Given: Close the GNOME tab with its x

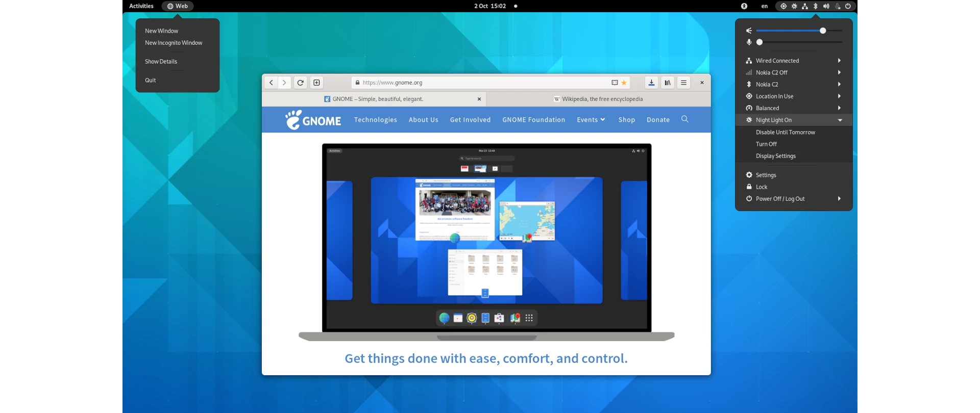Looking at the screenshot, I should pyautogui.click(x=479, y=99).
